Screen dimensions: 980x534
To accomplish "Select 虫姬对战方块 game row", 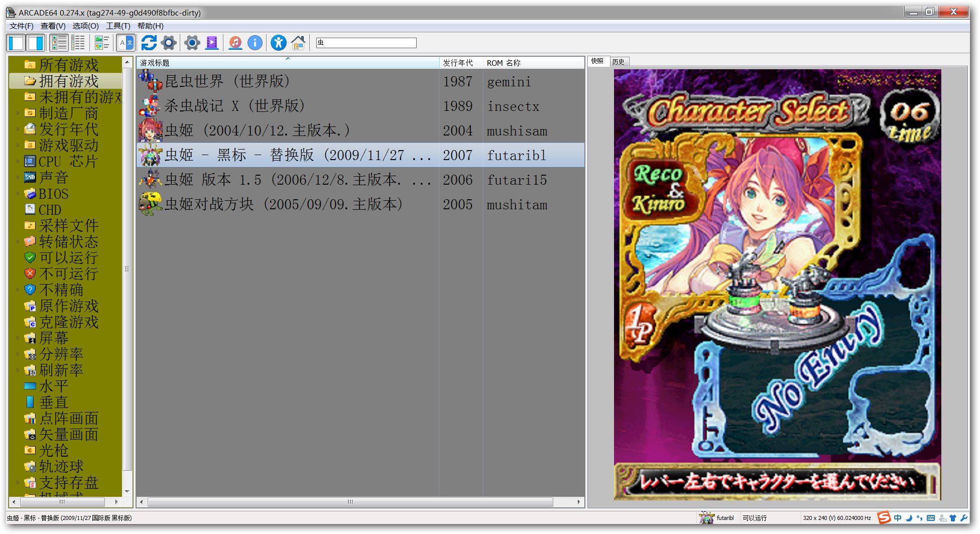I will pyautogui.click(x=360, y=204).
